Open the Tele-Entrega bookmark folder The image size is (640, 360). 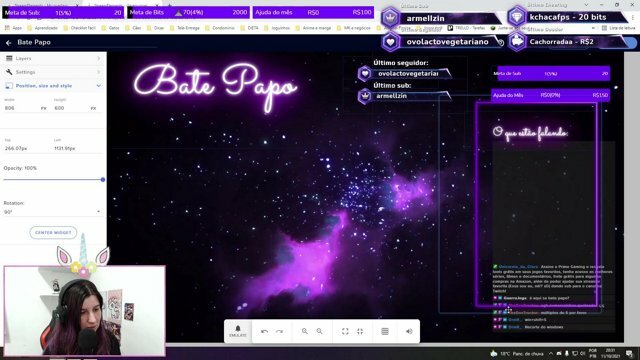(x=184, y=28)
